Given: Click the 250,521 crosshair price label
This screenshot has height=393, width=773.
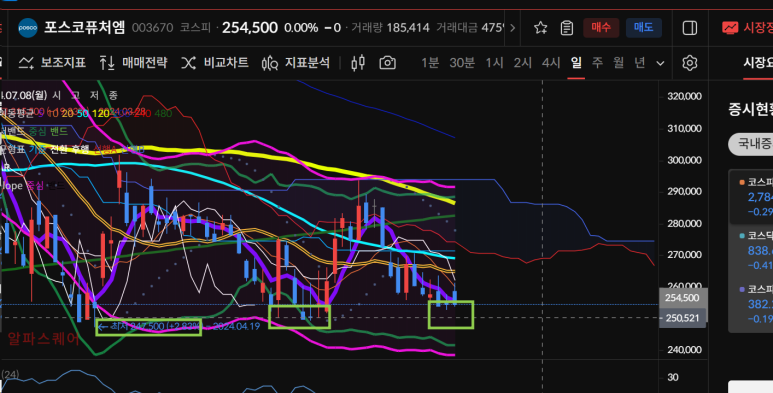Looking at the screenshot, I should (x=682, y=319).
